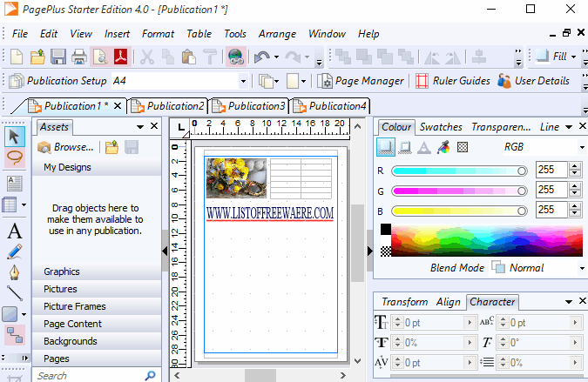Select the Line colour mode

point(404,147)
